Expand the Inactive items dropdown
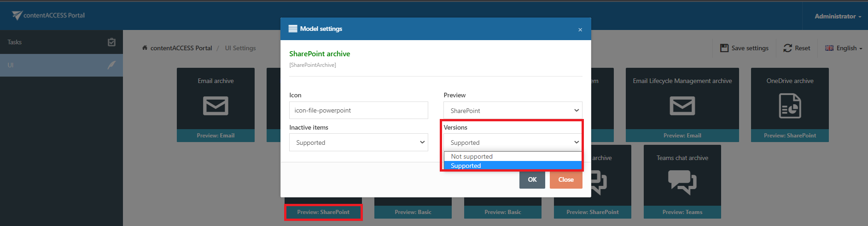Image resolution: width=868 pixels, height=226 pixels. click(x=358, y=143)
